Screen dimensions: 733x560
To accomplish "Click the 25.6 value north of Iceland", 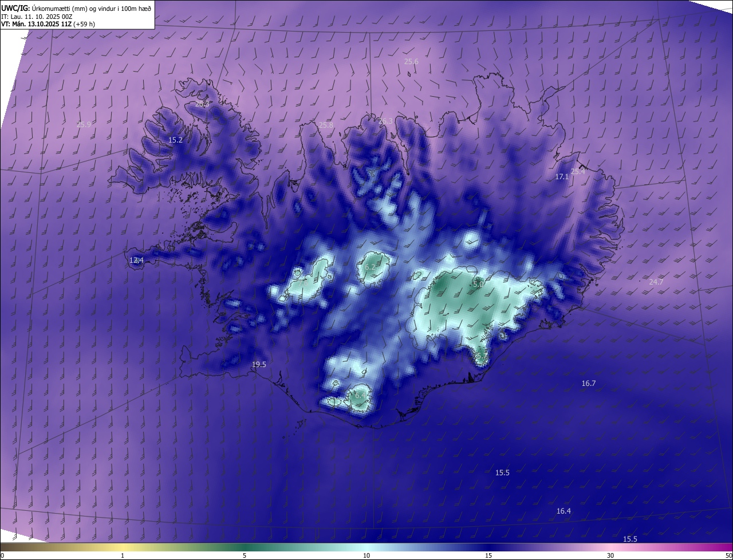I will [411, 61].
